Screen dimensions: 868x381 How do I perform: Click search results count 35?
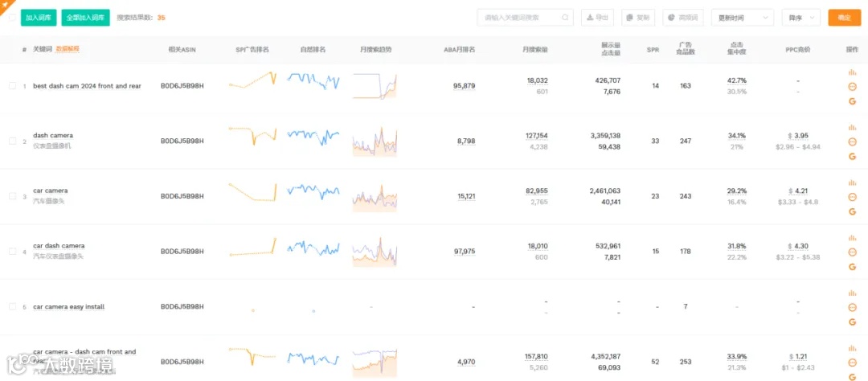(161, 17)
